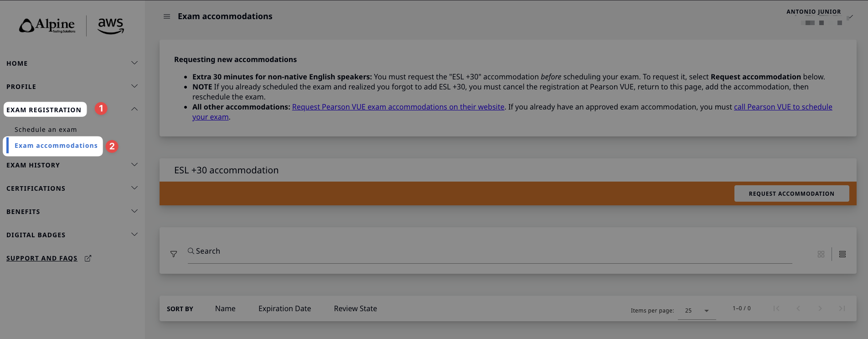The width and height of the screenshot is (868, 339).
Task: Go to the previous page arrow
Action: (x=798, y=308)
